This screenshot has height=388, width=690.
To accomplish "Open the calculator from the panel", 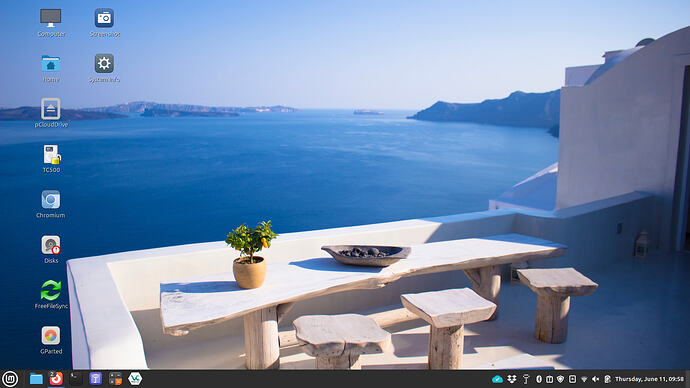I will click(x=115, y=379).
